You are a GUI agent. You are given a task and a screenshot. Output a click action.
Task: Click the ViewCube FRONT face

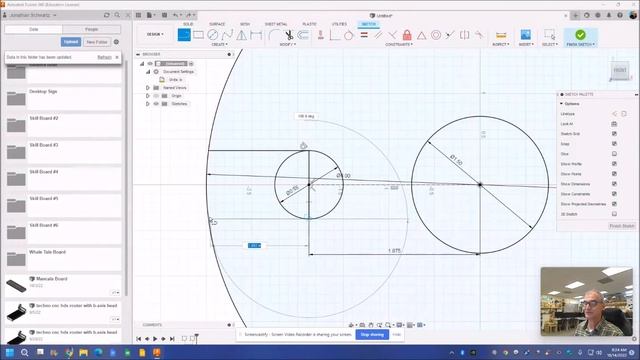click(620, 70)
